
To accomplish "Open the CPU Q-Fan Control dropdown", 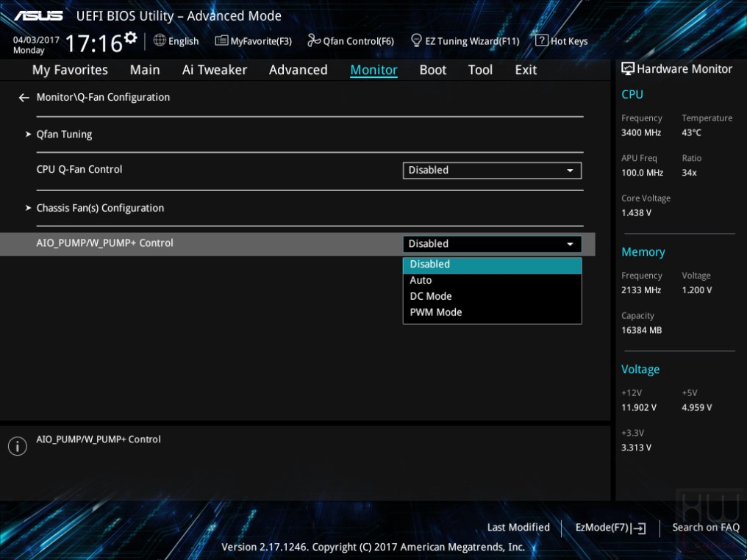I will pyautogui.click(x=492, y=170).
